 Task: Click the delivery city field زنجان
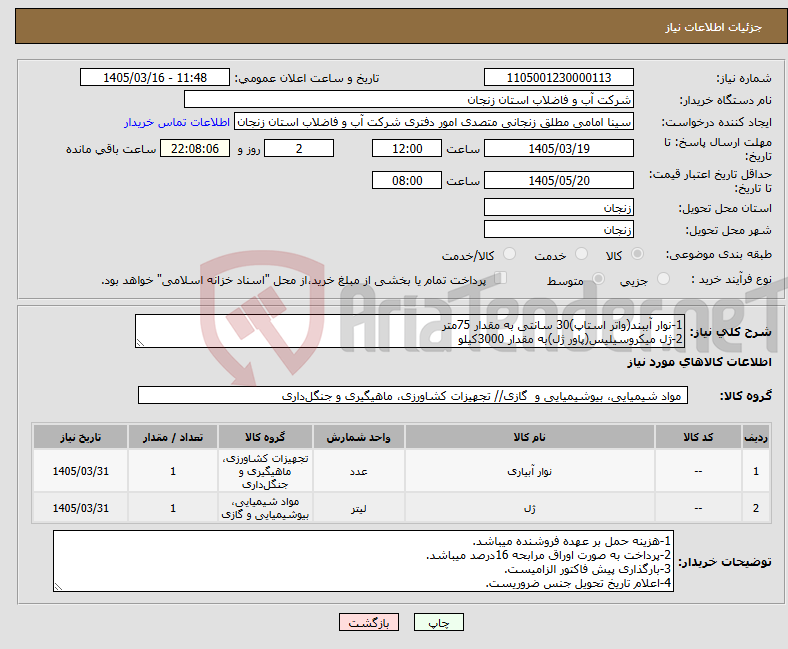pyautogui.click(x=559, y=229)
